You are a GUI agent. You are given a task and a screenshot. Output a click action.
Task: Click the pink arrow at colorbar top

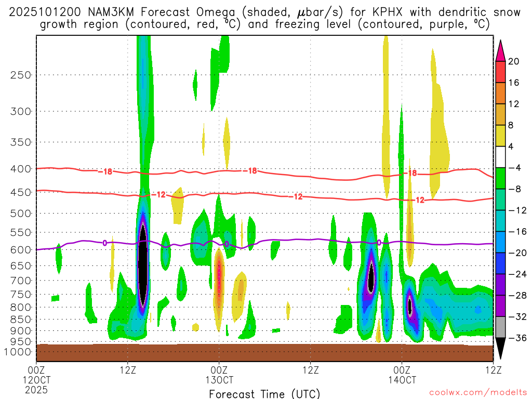coord(500,51)
